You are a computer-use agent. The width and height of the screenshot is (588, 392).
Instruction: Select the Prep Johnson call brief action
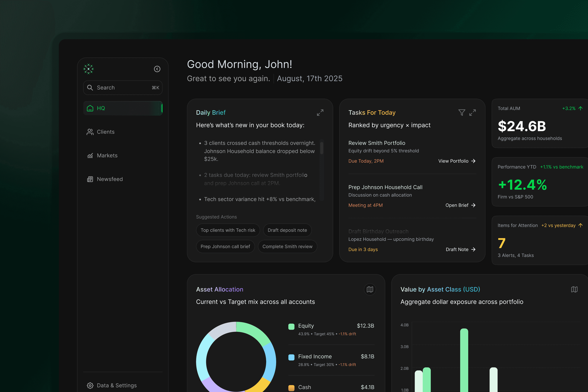pyautogui.click(x=225, y=247)
